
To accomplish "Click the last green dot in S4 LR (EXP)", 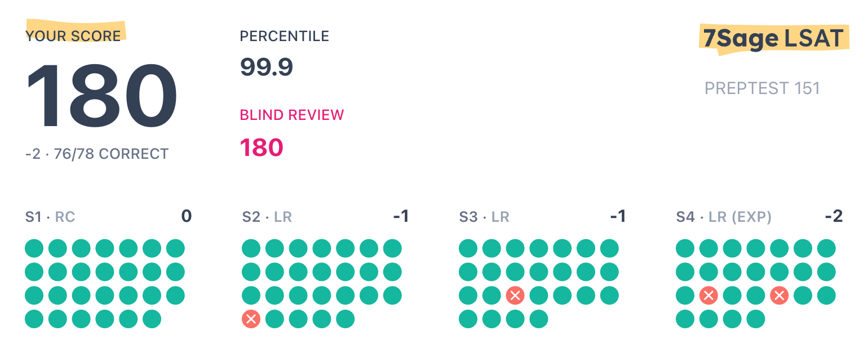I will click(x=755, y=319).
